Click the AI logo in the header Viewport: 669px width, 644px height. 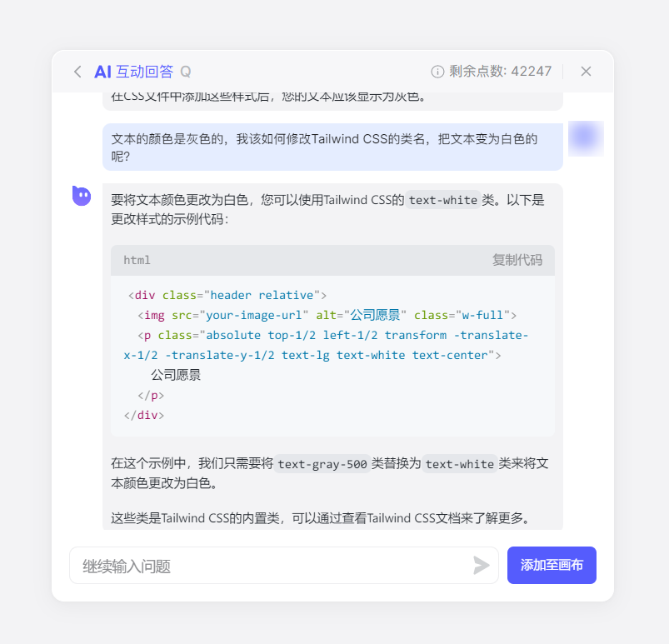(x=102, y=72)
